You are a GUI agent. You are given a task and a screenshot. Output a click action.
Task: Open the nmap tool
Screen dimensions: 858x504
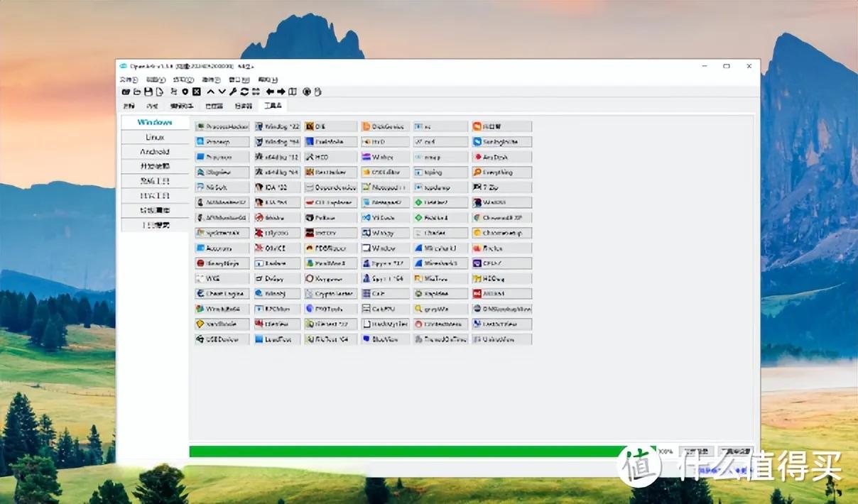pos(440,157)
